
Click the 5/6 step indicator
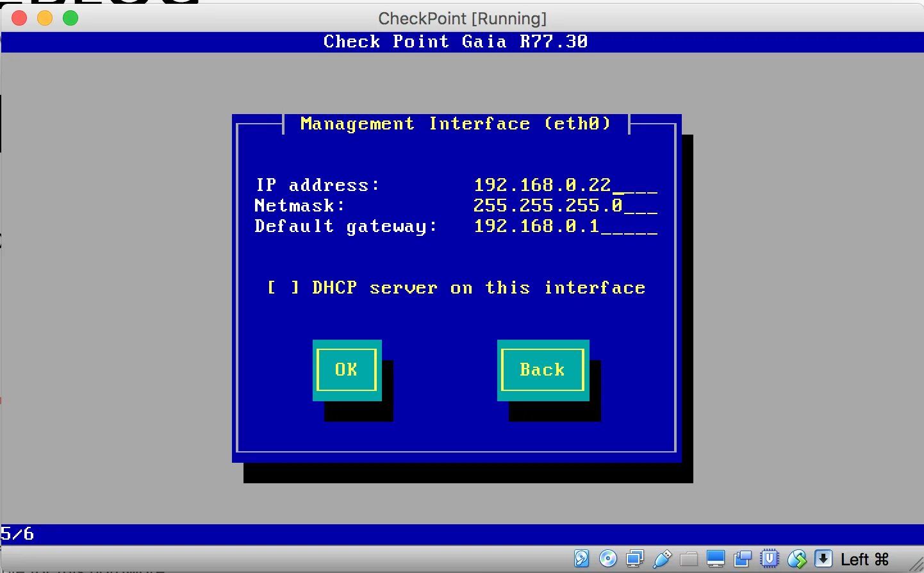[17, 534]
